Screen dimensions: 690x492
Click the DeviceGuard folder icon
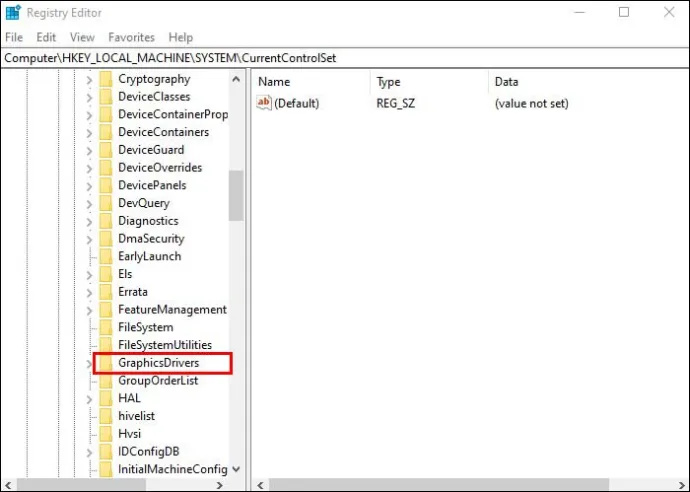[106, 151]
